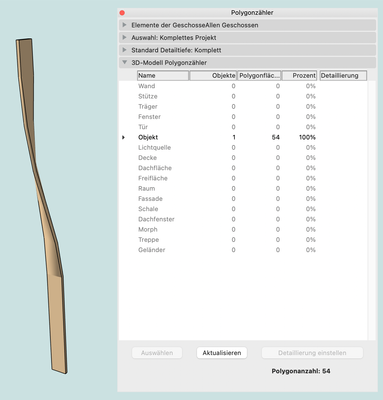This screenshot has width=383, height=400.
Task: Select the Freifläche row
Action: click(x=243, y=178)
